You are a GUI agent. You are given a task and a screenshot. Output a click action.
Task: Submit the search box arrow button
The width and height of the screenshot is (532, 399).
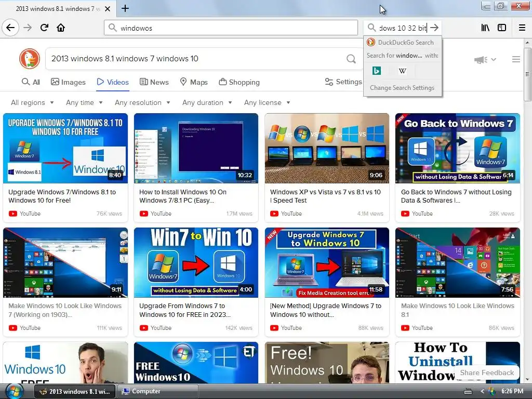[x=434, y=28]
